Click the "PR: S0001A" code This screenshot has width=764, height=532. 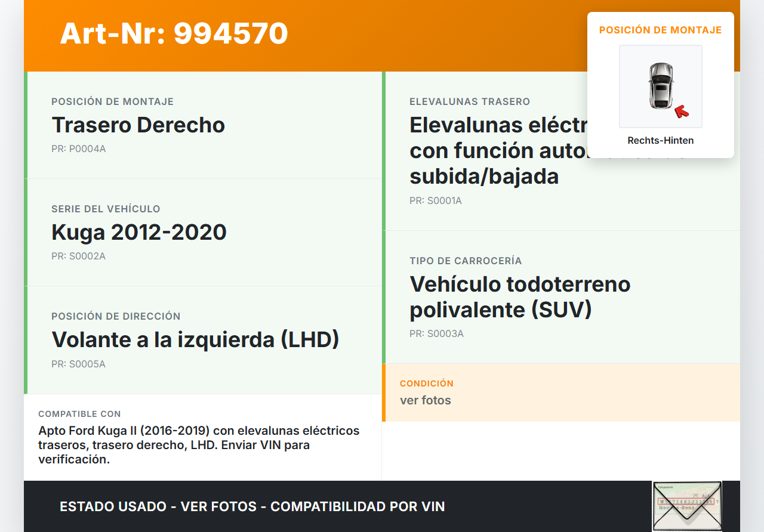[436, 200]
